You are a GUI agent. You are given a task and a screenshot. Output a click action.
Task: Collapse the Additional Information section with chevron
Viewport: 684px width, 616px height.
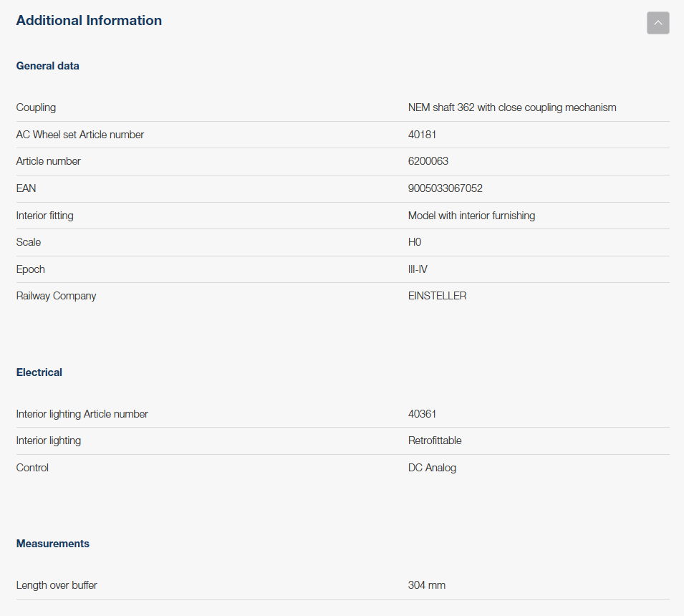click(x=657, y=23)
